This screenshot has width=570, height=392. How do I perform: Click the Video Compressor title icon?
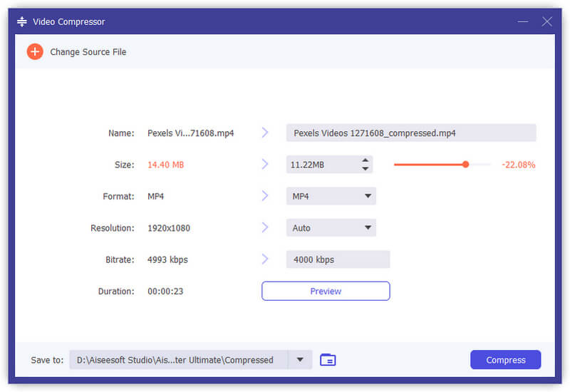[x=22, y=22]
